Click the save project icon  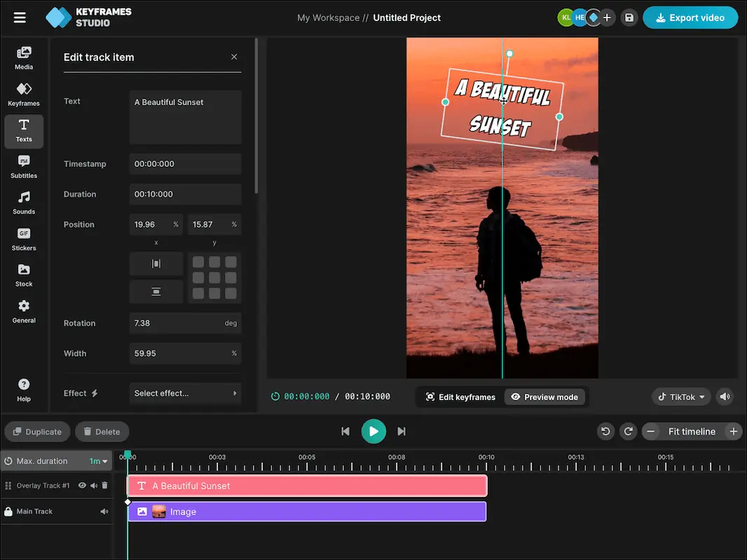[629, 17]
